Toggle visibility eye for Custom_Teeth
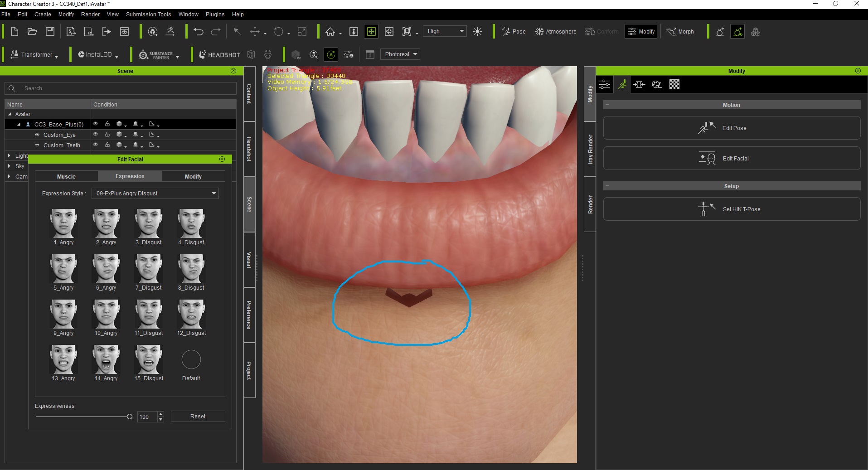Viewport: 868px width, 470px height. pyautogui.click(x=95, y=145)
